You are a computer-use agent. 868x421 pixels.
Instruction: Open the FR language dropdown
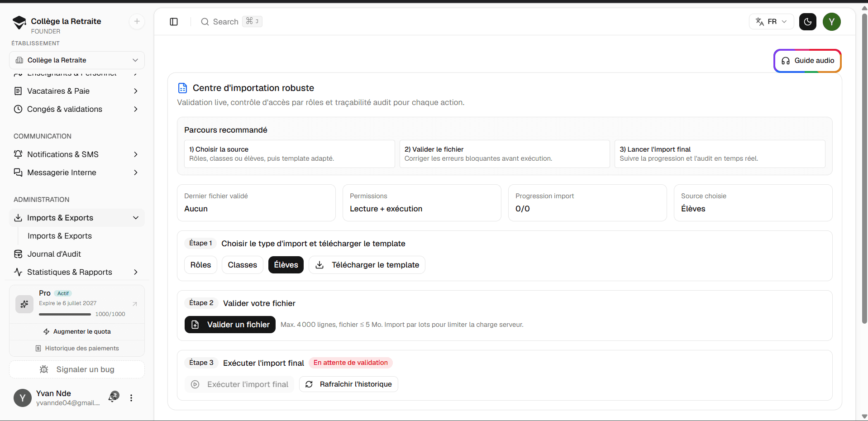click(771, 22)
